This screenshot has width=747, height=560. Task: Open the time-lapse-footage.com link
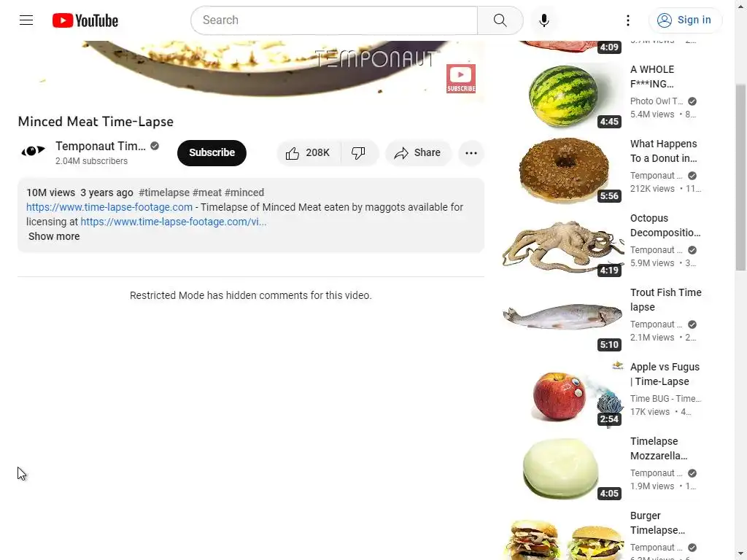[109, 207]
